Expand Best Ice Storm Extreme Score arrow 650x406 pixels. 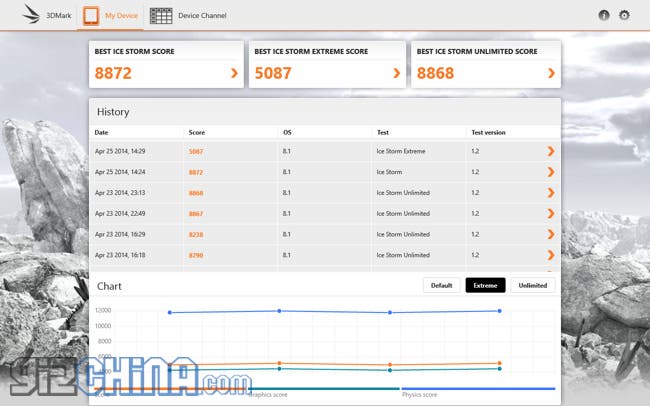pos(397,73)
